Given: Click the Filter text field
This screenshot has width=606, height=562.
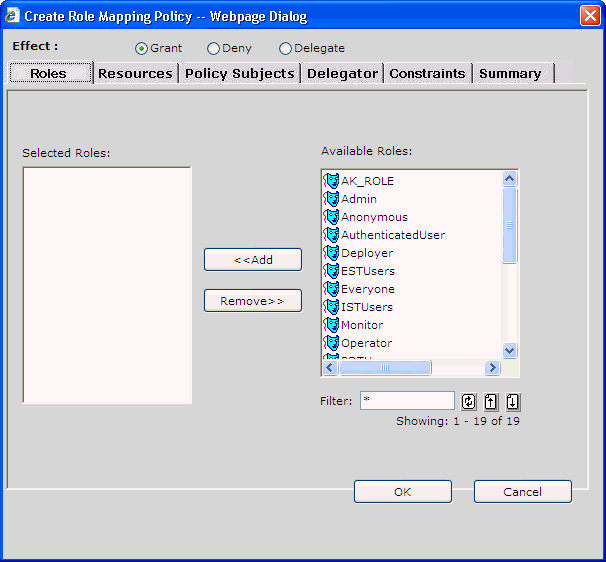Looking at the screenshot, I should click(407, 400).
